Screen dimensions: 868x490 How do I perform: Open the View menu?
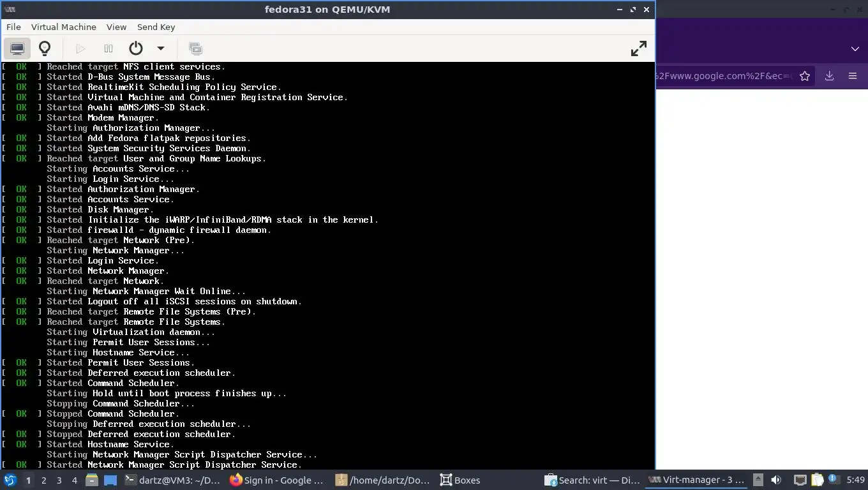[116, 27]
